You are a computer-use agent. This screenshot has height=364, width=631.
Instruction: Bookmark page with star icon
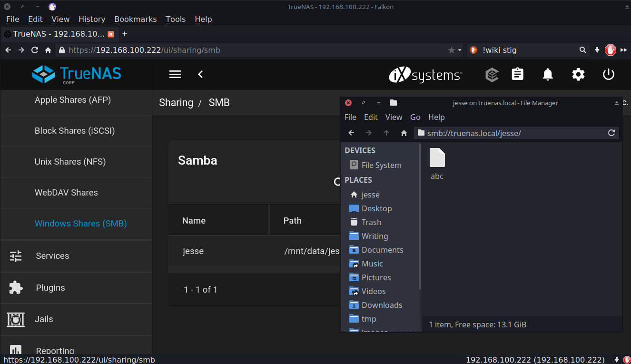[452, 50]
